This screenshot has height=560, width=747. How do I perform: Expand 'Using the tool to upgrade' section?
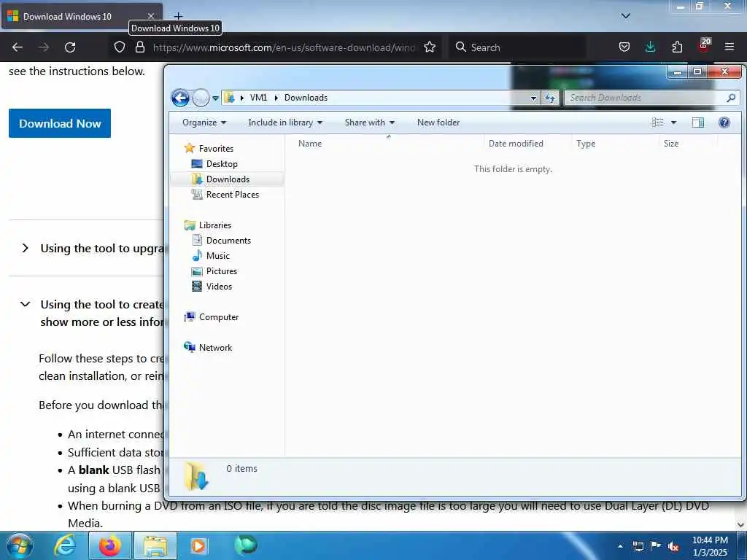pyautogui.click(x=26, y=248)
